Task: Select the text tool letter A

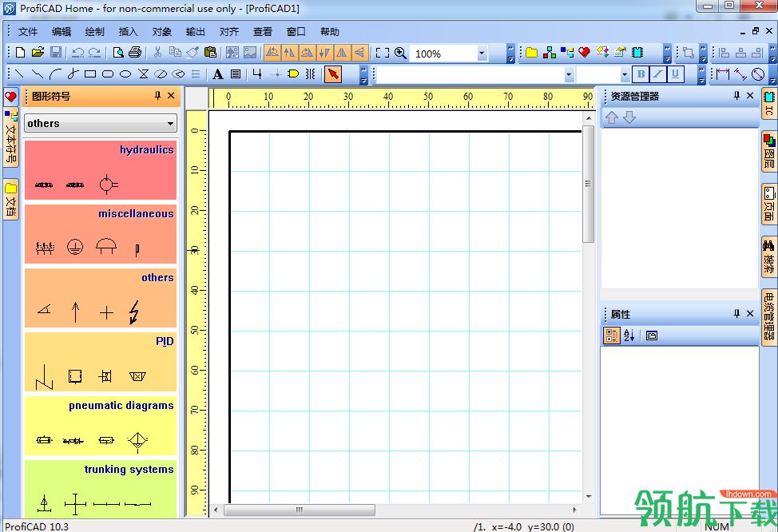Action: (x=217, y=74)
